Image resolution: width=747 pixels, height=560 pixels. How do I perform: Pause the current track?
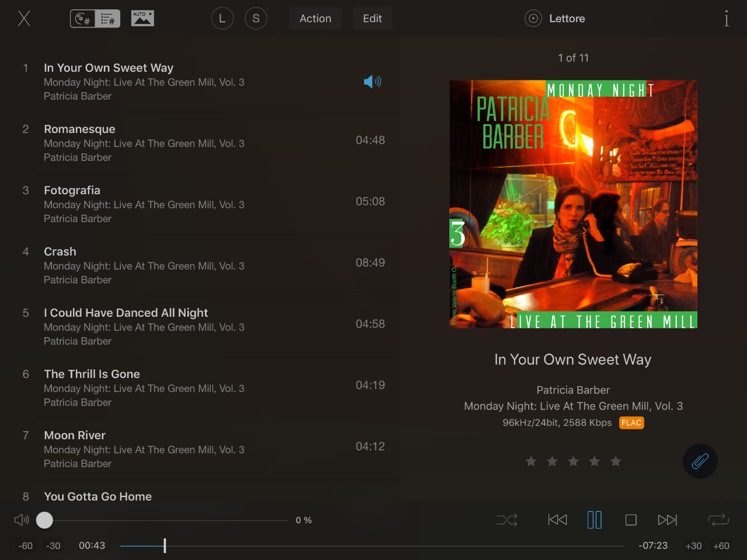point(594,520)
